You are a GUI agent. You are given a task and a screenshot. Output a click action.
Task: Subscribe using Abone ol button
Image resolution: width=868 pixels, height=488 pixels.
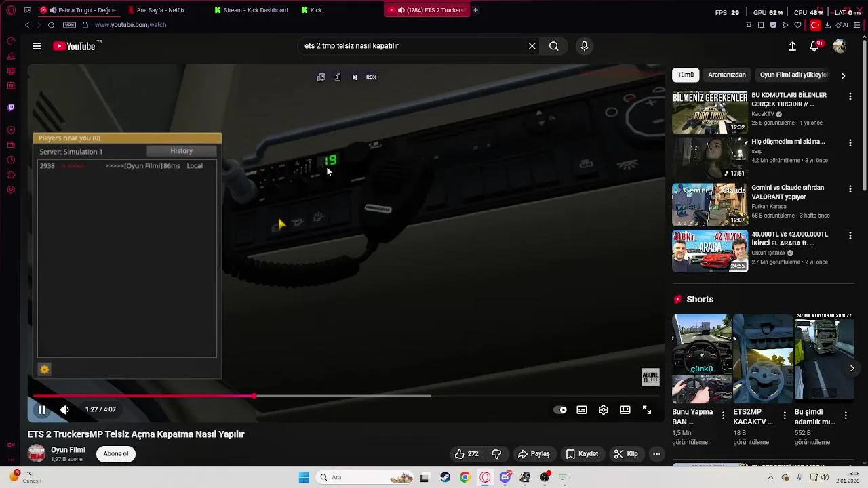116,454
